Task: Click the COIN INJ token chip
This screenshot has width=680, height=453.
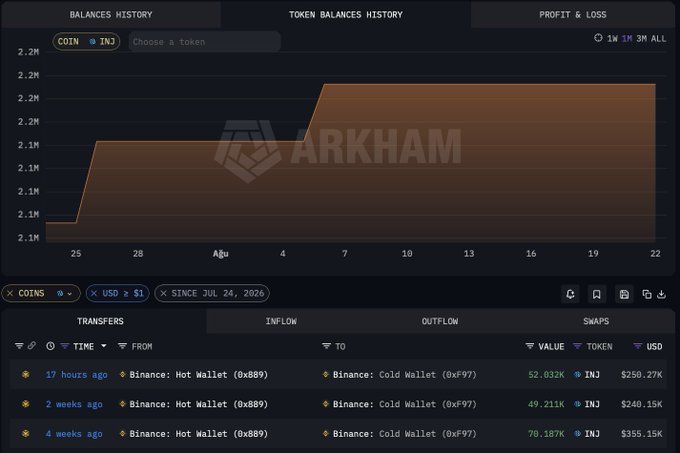Action: (86, 42)
